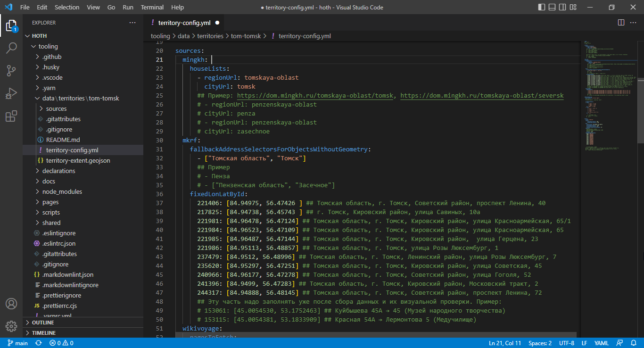The image size is (644, 348).
Task: Collapse the tooling folder
Action: (x=83, y=46)
